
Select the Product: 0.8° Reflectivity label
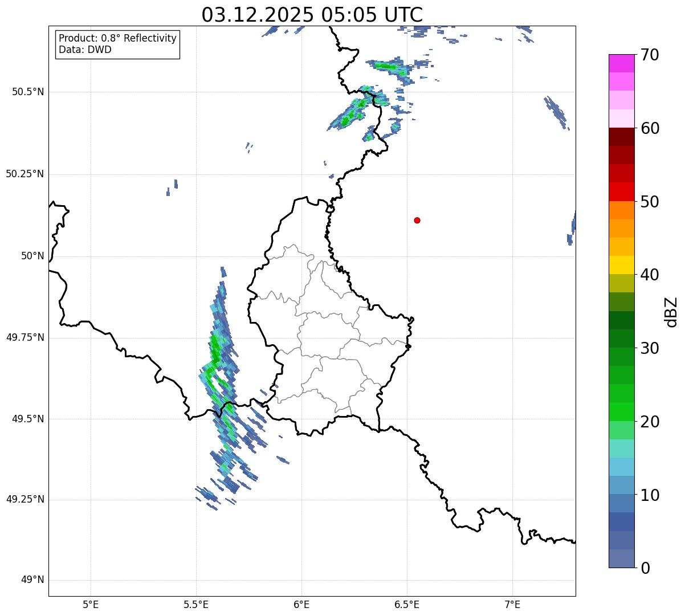[118, 38]
